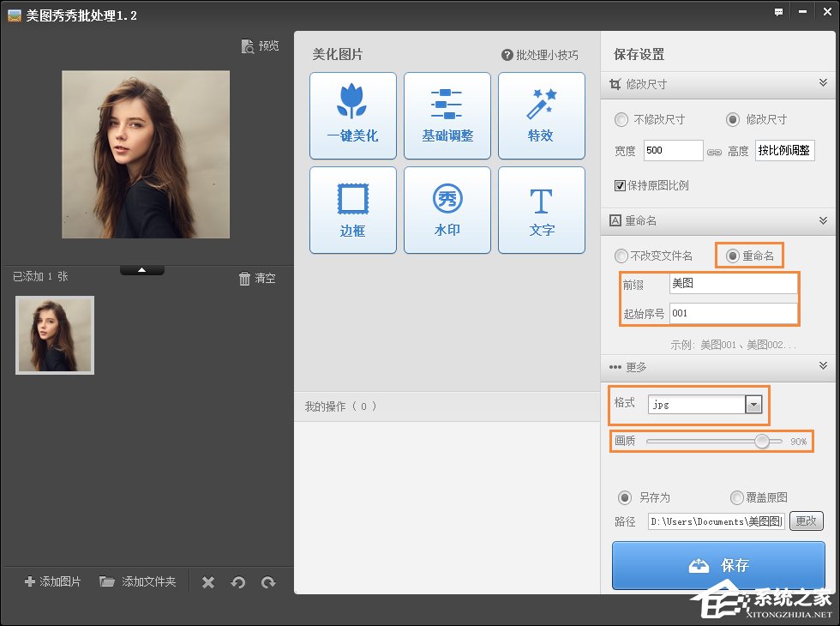Image resolution: width=840 pixels, height=626 pixels.
Task: Select the added photo thumbnail
Action: 54,334
